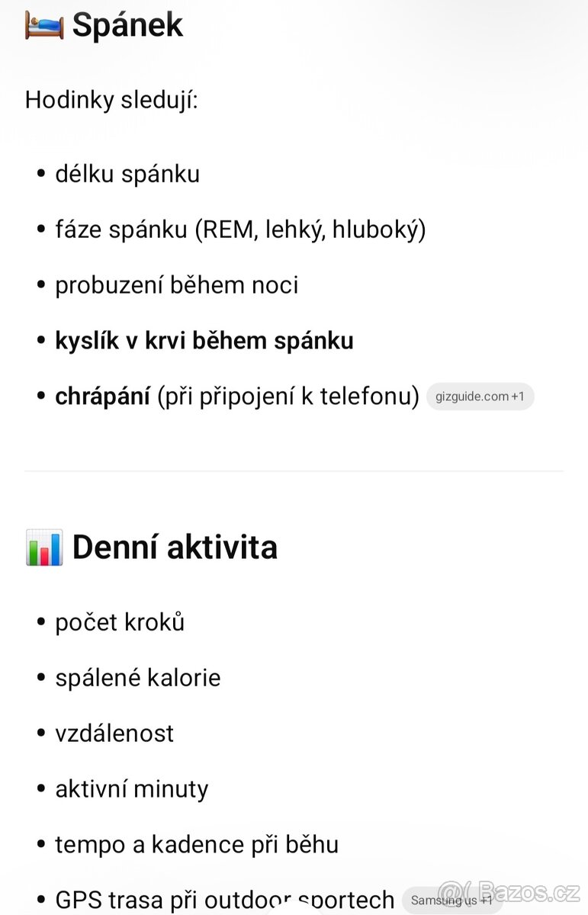
Task: Click the "(při připojení k telefonu)" text
Action: point(288,396)
